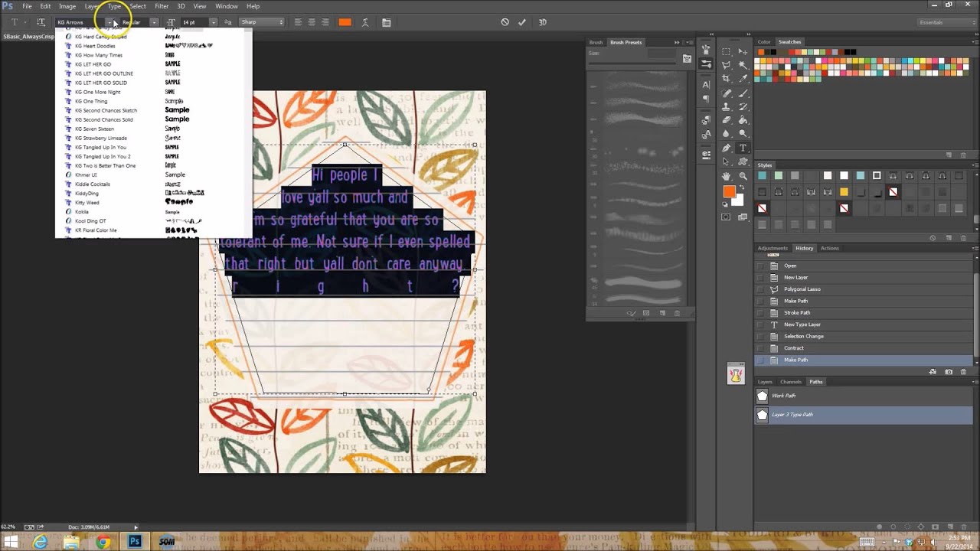Select the Horizontal Type tool
Image resolution: width=980 pixels, height=551 pixels.
[x=743, y=148]
